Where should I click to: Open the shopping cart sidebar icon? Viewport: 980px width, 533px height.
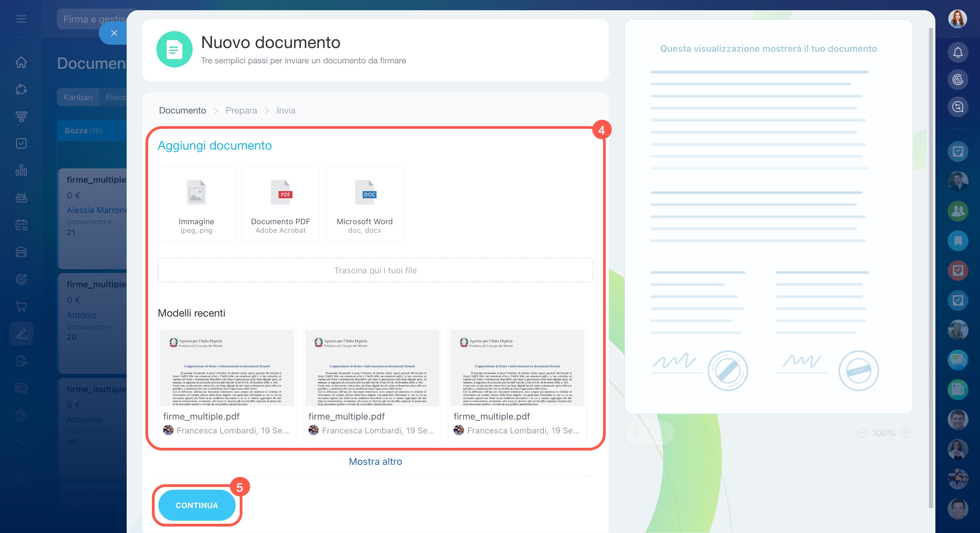coord(21,306)
